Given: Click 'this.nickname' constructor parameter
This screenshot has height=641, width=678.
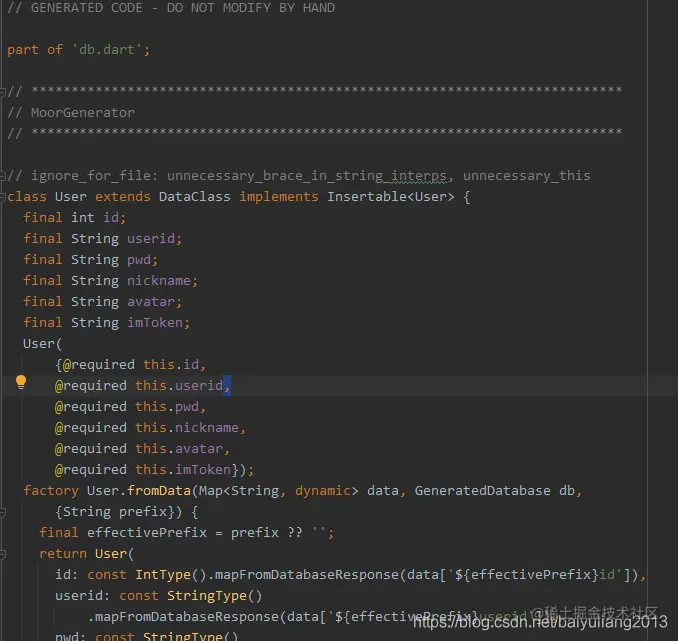Looking at the screenshot, I should tap(187, 428).
